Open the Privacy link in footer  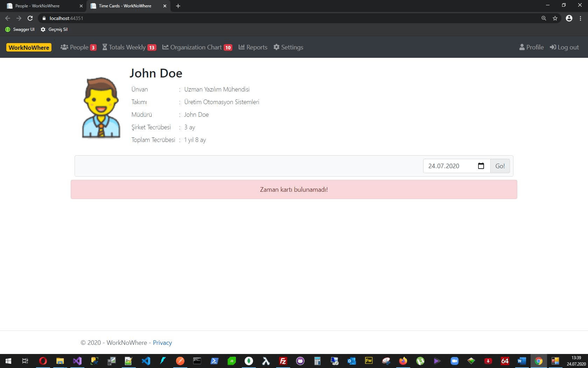[x=162, y=343]
